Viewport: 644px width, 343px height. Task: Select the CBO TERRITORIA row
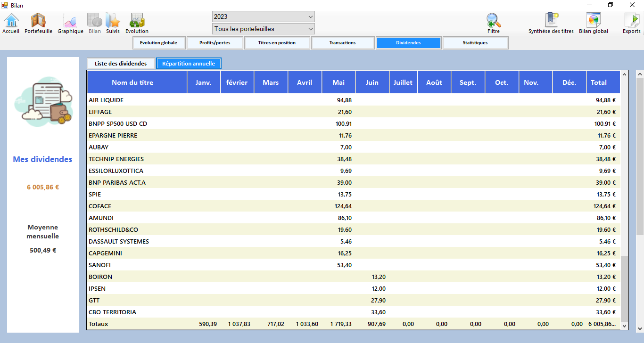354,312
